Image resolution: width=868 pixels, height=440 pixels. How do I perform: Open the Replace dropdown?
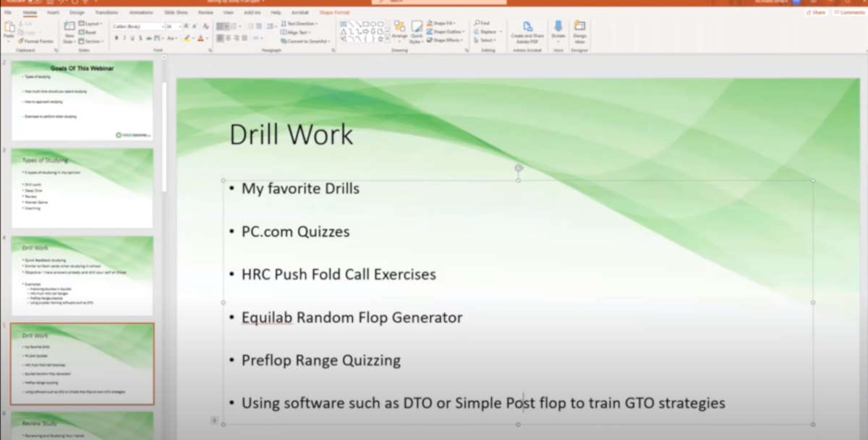pos(487,32)
